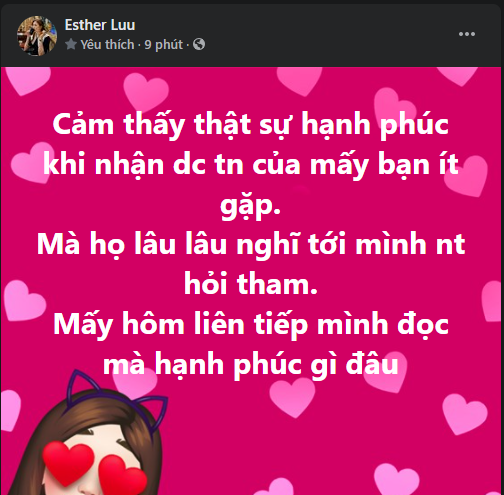This screenshot has height=495, width=504.
Task: Open the post via the '9 phút' timestamp
Action: 163,45
